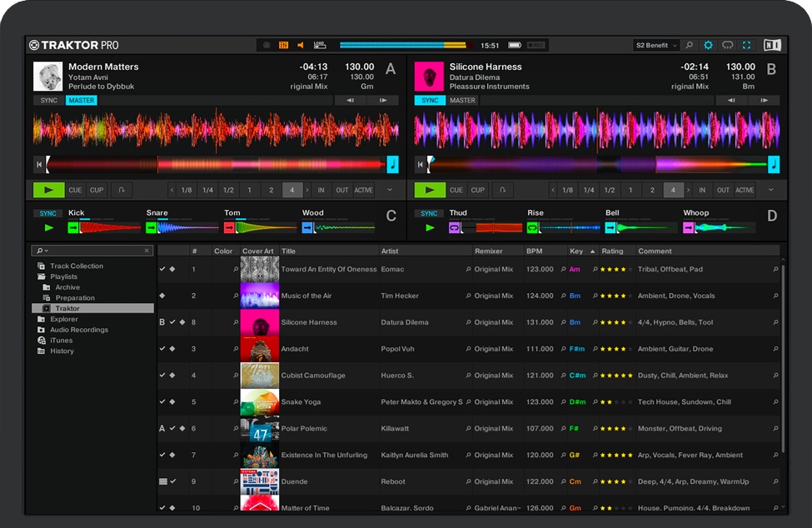Viewport: 812px width, 528px height.
Task: Trigger the Kick sample slot button
Action: pyautogui.click(x=74, y=227)
